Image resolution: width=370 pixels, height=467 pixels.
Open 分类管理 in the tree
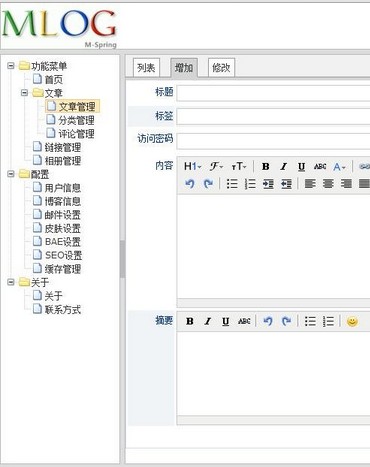click(71, 120)
